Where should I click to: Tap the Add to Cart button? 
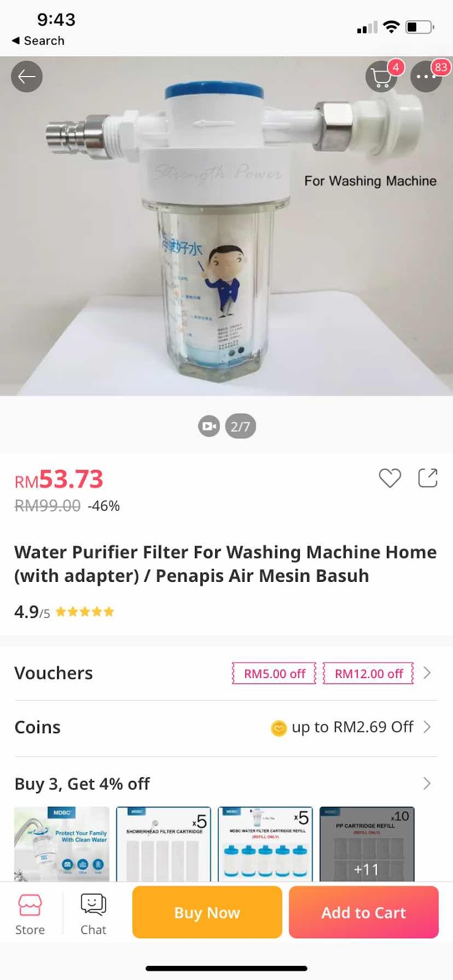(364, 912)
